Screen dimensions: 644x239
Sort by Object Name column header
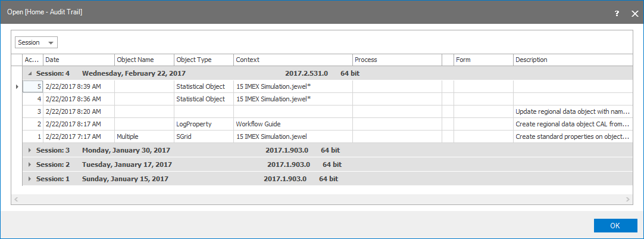click(x=144, y=60)
